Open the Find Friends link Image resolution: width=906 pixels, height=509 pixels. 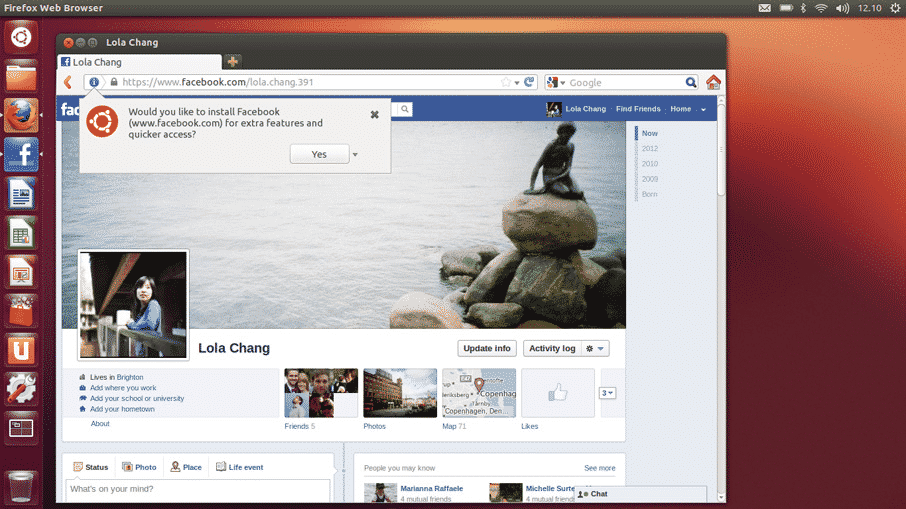(x=638, y=109)
